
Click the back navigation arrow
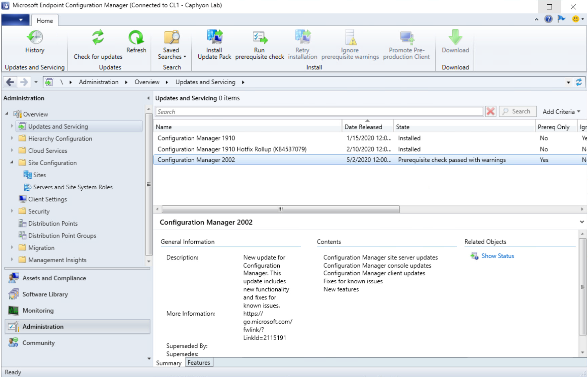pyautogui.click(x=10, y=82)
